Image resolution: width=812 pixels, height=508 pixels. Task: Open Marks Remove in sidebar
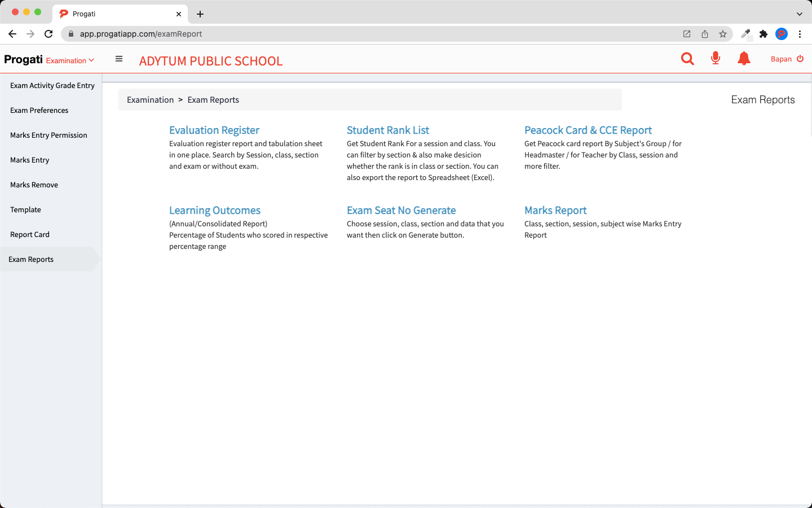34,185
